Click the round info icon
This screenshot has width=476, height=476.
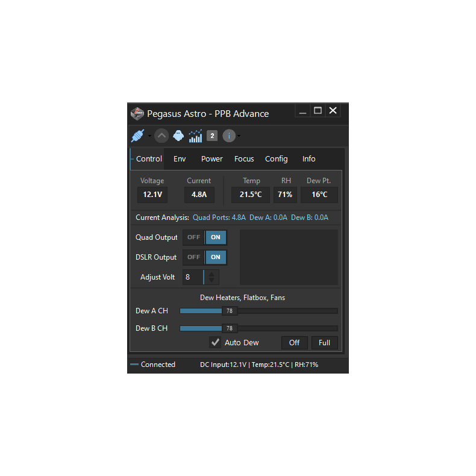click(x=229, y=136)
